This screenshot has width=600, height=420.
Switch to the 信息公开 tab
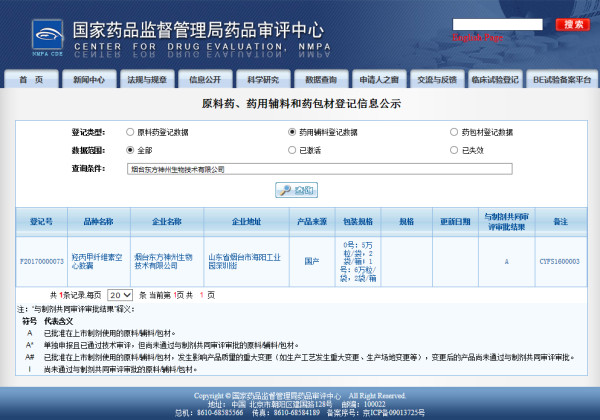click(205, 79)
